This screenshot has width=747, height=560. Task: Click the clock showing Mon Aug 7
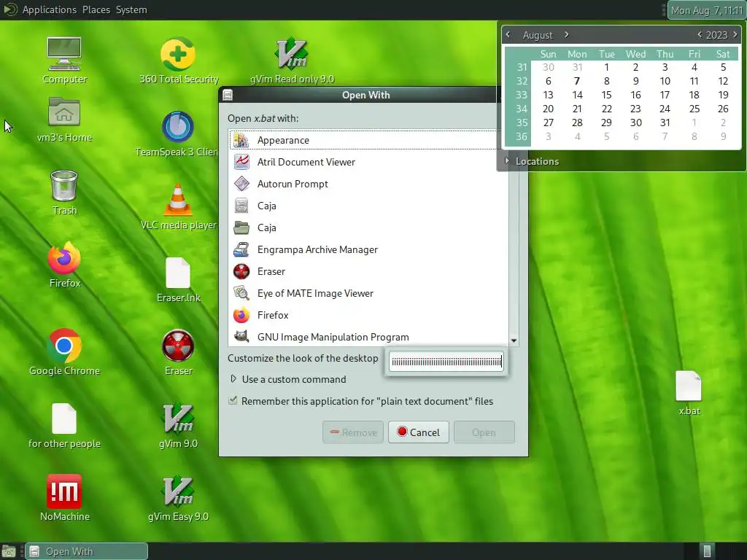pyautogui.click(x=706, y=10)
